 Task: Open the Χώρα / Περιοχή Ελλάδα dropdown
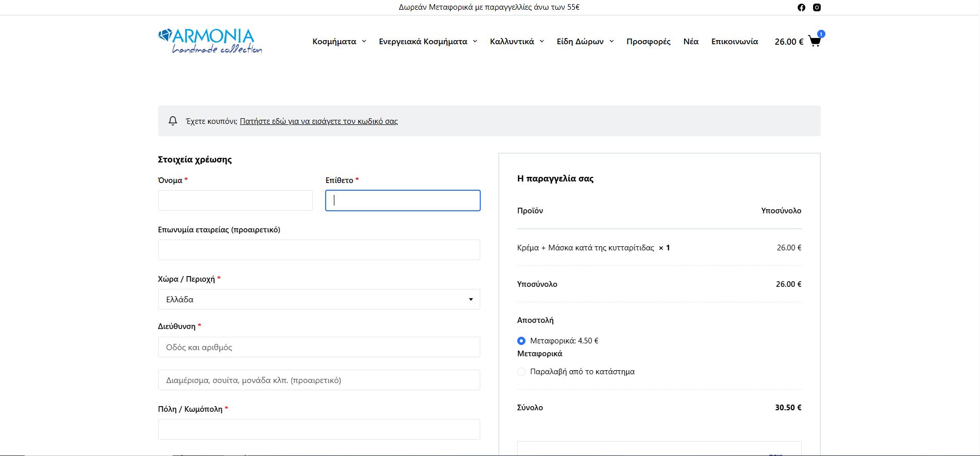click(319, 299)
